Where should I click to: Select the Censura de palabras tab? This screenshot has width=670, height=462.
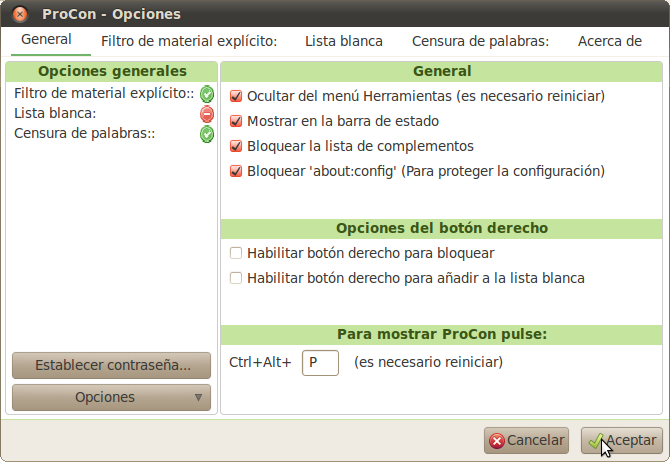480,41
